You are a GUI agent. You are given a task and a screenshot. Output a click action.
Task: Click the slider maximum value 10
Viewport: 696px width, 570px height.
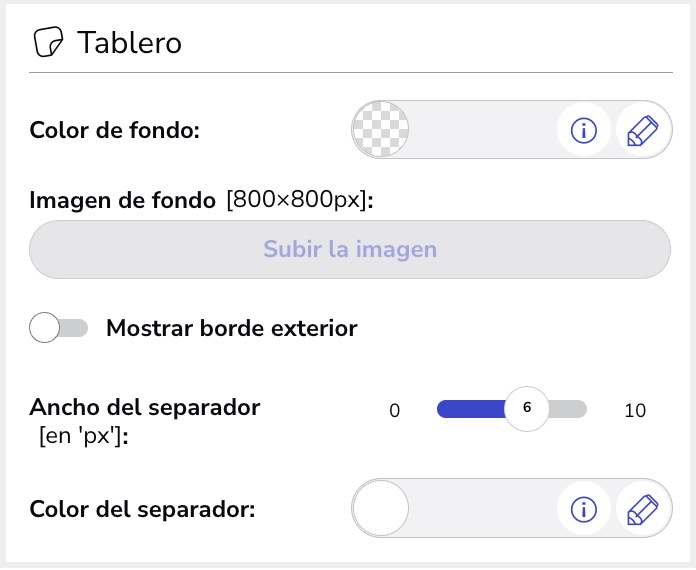[635, 411]
